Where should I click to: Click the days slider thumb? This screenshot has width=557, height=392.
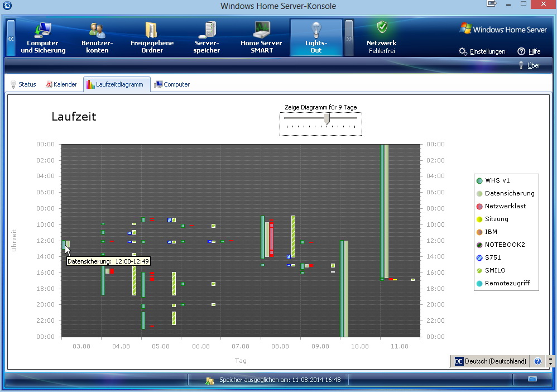(x=327, y=119)
